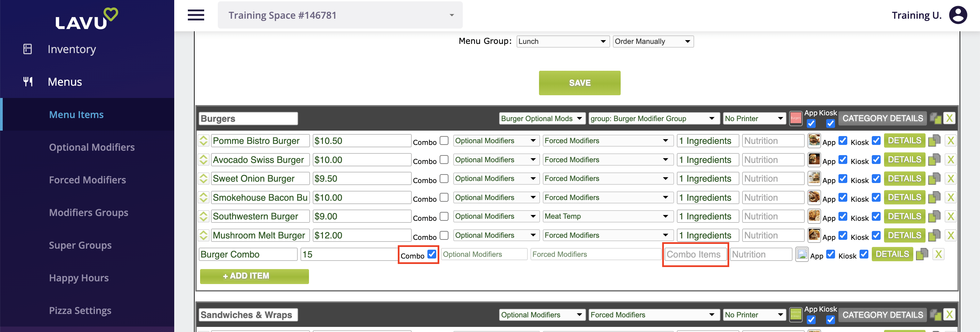Duplicate the Pomme Bistro Burger item
980x332 pixels.
pos(934,141)
